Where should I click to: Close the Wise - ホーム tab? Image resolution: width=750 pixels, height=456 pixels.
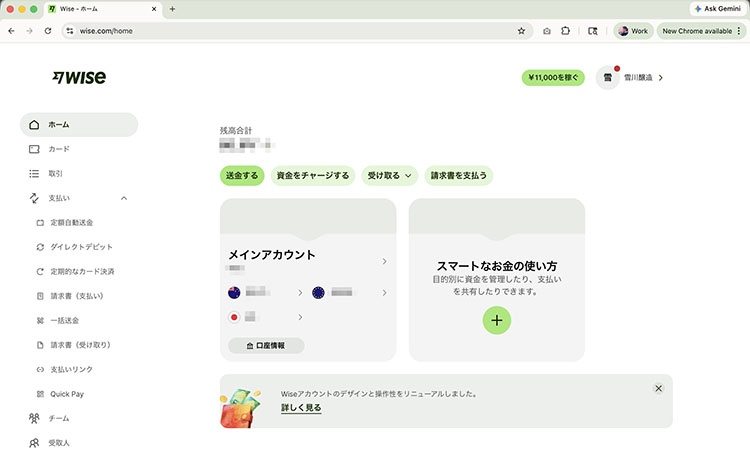click(x=154, y=9)
